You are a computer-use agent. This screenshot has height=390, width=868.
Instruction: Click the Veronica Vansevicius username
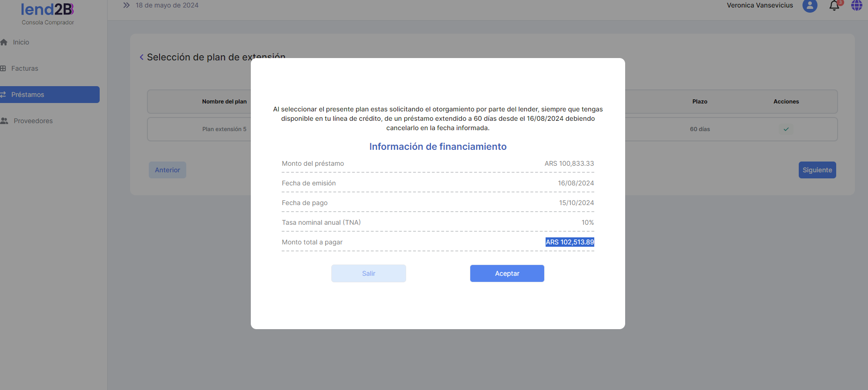759,6
